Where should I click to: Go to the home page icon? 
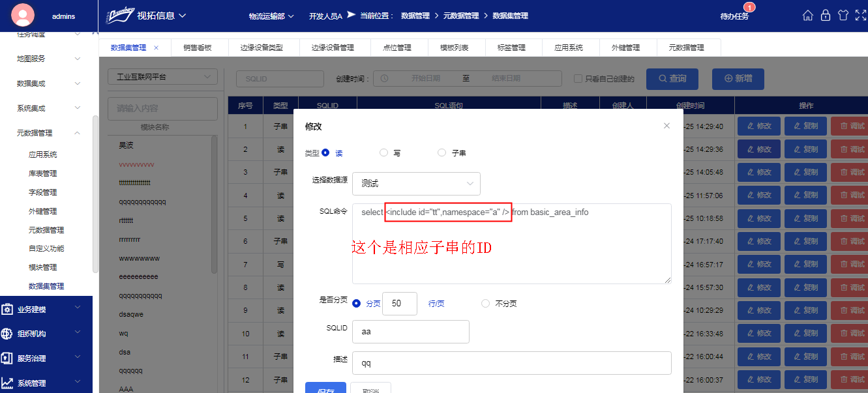click(x=808, y=16)
